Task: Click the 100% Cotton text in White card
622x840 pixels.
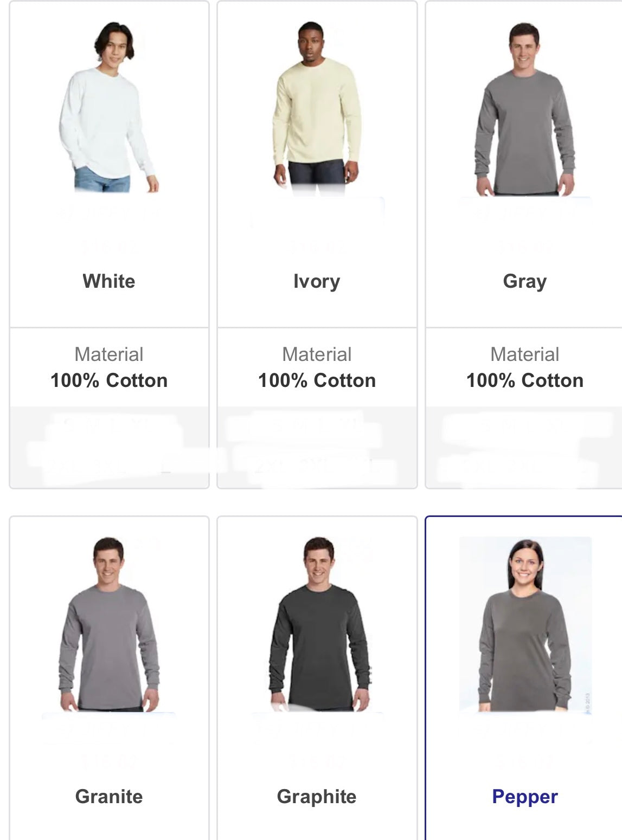Action: click(x=109, y=380)
